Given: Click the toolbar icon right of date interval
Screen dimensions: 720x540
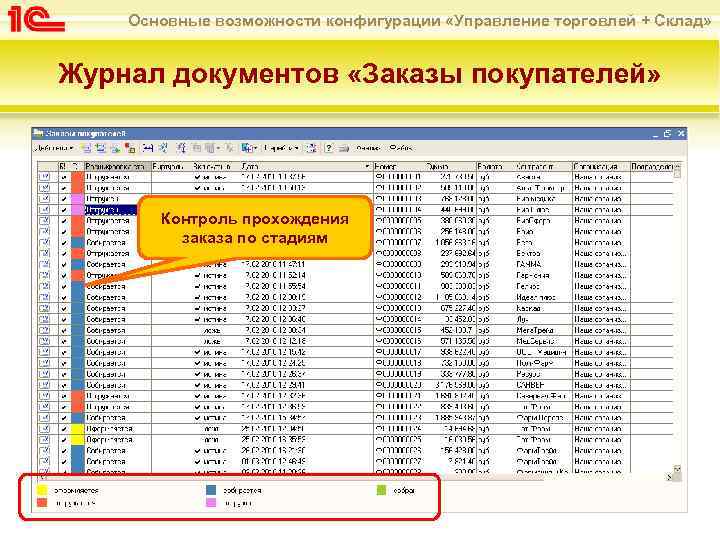Looking at the screenshot, I should 163,148.
